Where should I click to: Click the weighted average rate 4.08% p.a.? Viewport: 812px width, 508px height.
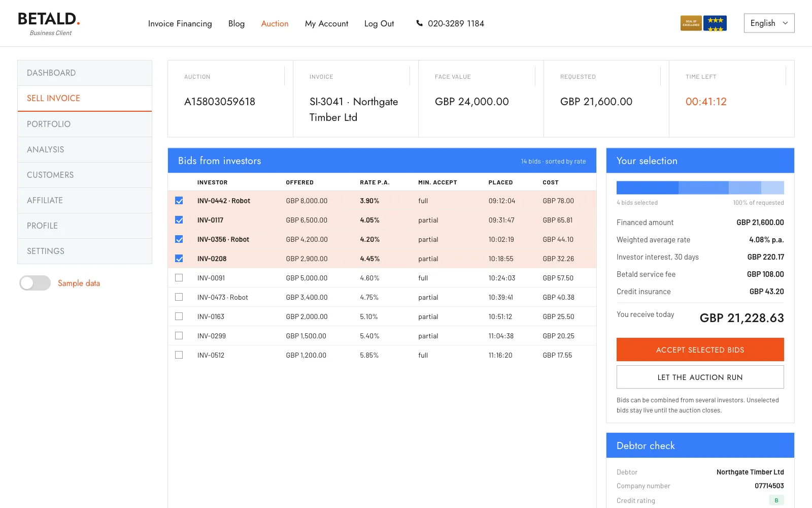(766, 240)
